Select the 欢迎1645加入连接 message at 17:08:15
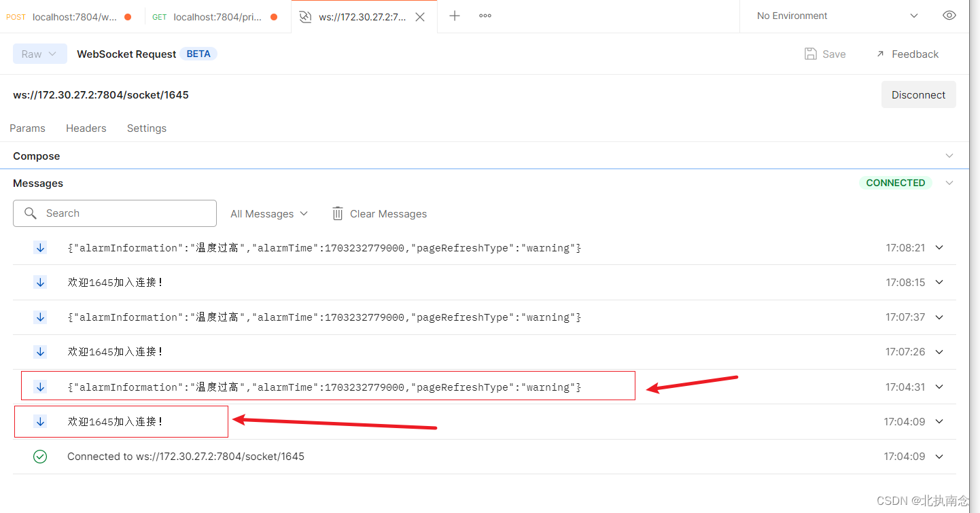Image resolution: width=980 pixels, height=513 pixels. coord(116,282)
